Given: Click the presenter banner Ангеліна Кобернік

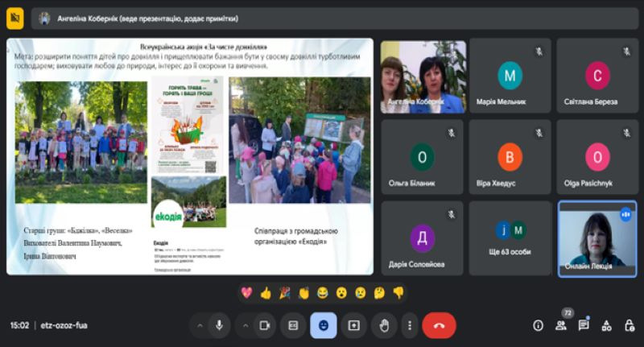Looking at the screenshot, I should tap(335, 19).
